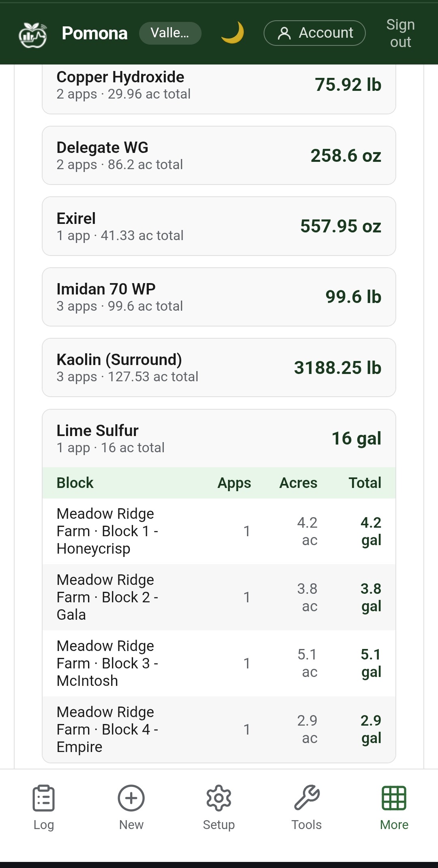438x868 pixels.
Task: Click the Block column header
Action: [x=75, y=483]
